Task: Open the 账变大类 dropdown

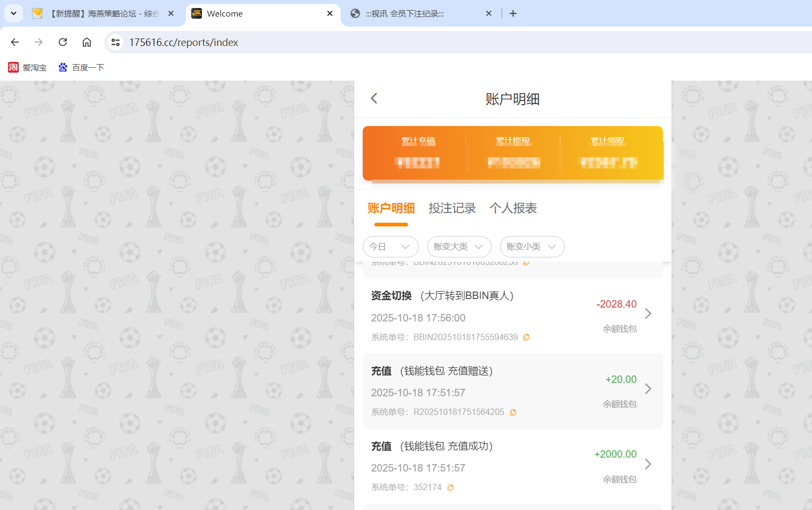Action: coord(459,247)
